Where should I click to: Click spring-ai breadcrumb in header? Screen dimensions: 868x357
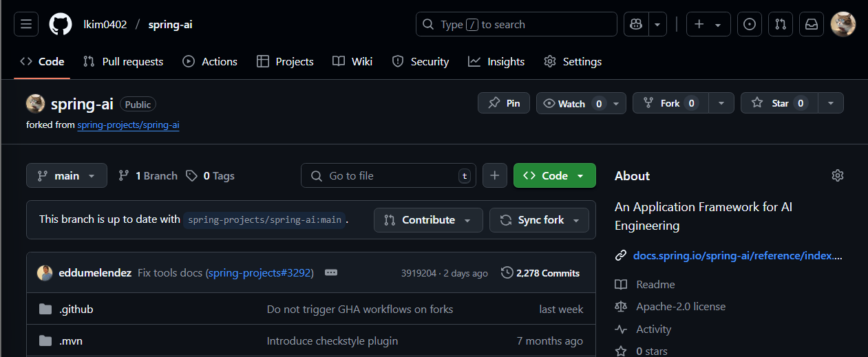(170, 24)
